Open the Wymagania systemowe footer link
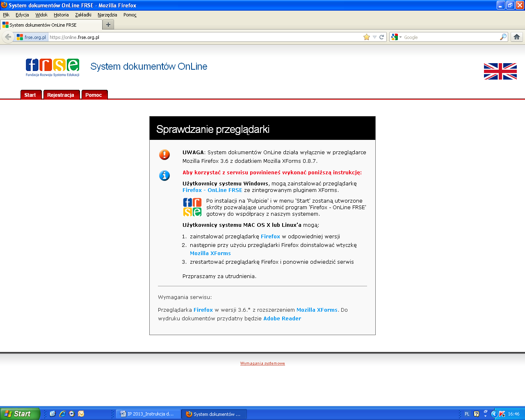The width and height of the screenshot is (525, 420). point(262,363)
